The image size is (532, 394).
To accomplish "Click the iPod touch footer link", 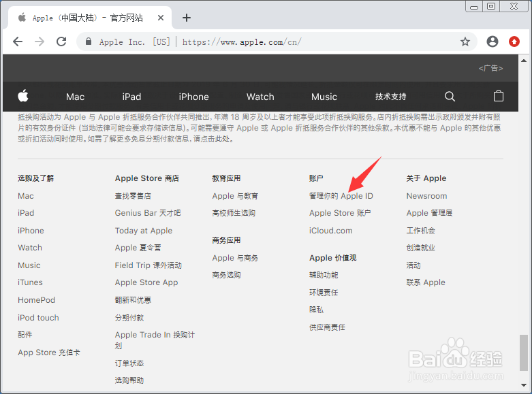I will 38,318.
